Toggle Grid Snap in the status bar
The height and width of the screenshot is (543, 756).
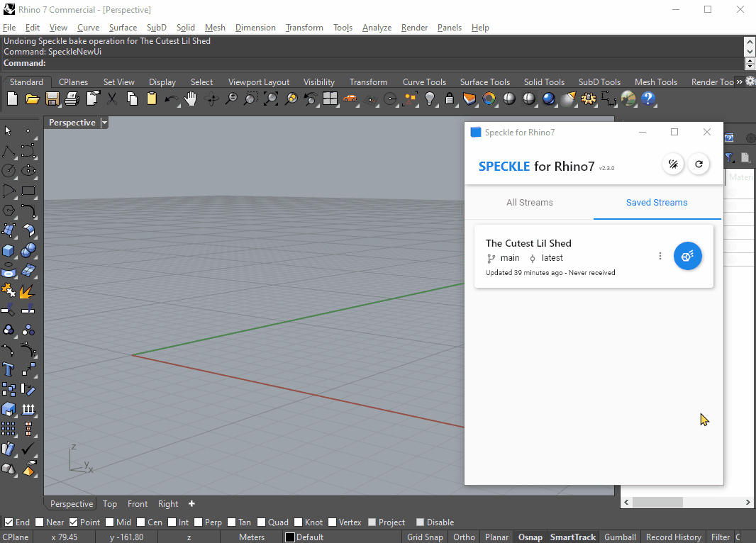tap(425, 537)
